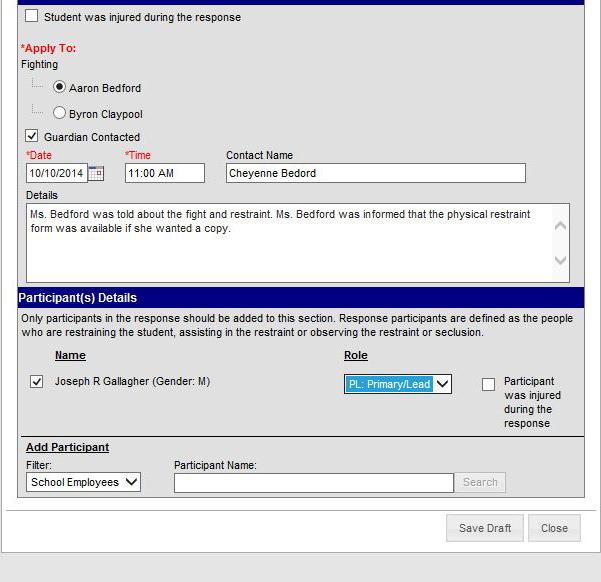The image size is (601, 582).
Task: Check Student was injured during the response
Action: pyautogui.click(x=31, y=16)
